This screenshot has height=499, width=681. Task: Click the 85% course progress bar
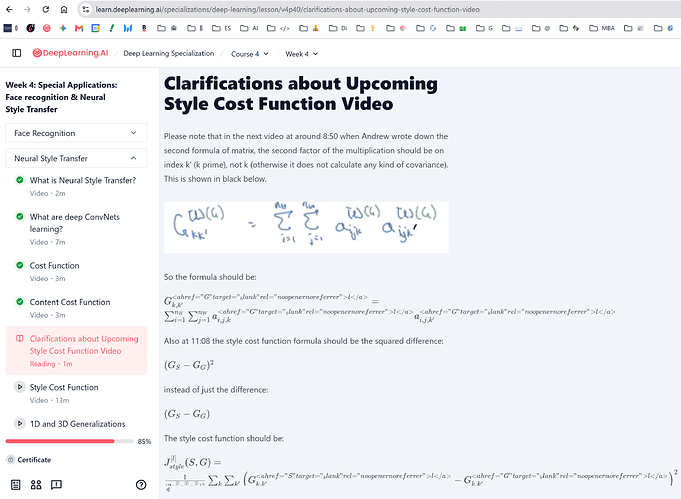(69, 441)
